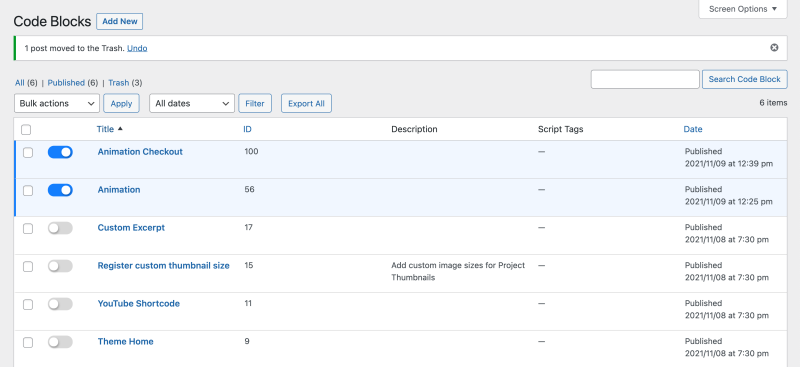800x367 pixels.
Task: Open the Custom Excerpt code block
Action: [x=131, y=228]
